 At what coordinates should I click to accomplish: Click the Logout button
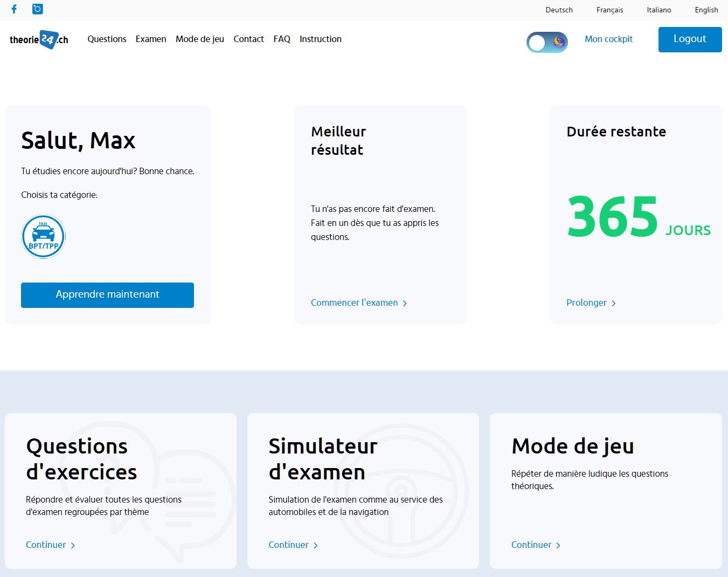690,39
